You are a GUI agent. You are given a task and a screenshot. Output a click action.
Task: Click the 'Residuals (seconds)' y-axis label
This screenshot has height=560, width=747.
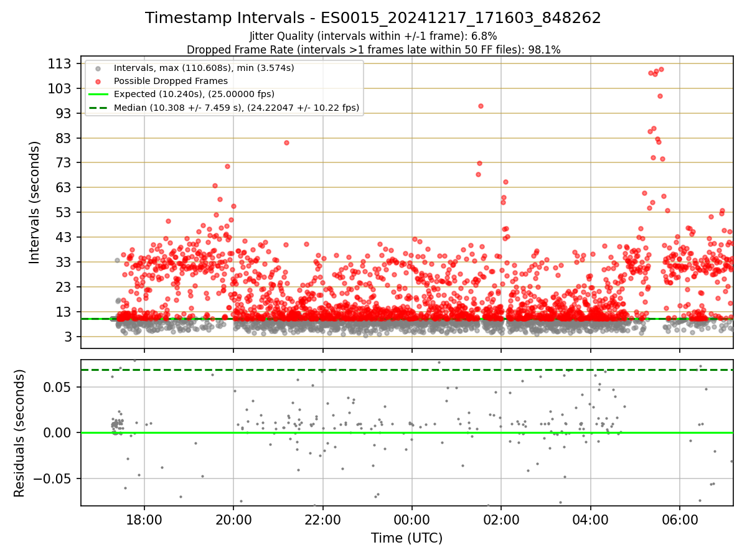pos(20,433)
